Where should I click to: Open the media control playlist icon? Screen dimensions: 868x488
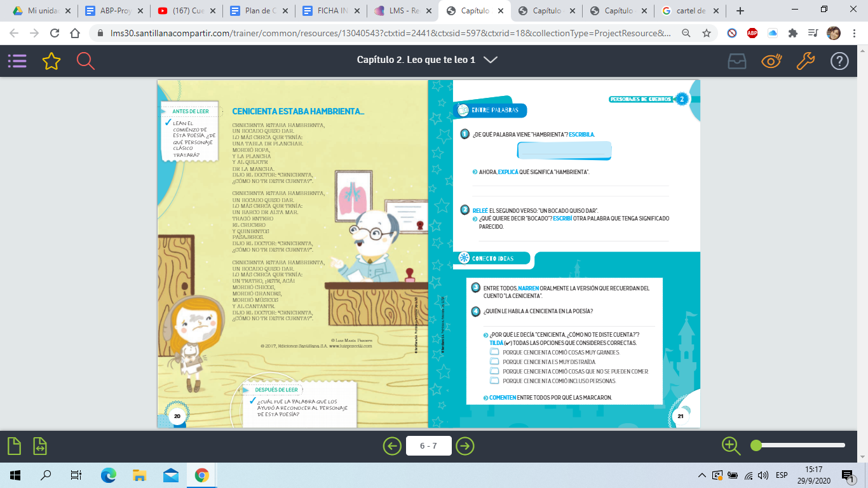pyautogui.click(x=813, y=34)
